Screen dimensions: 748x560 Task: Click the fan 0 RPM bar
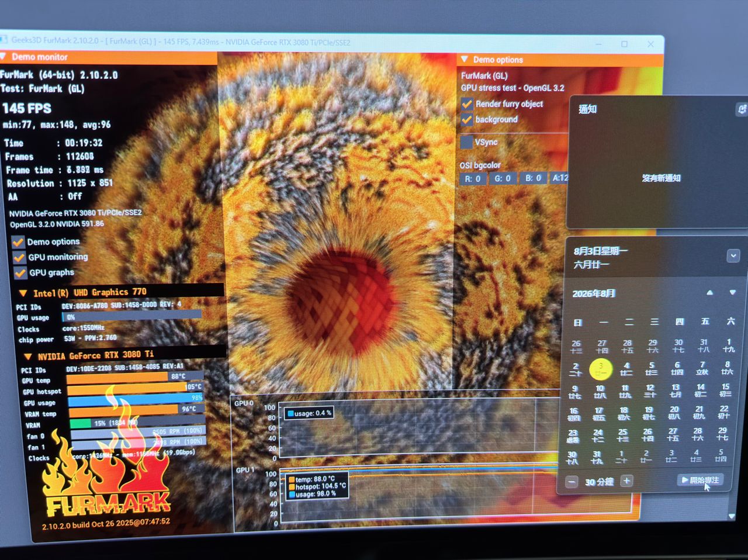[x=138, y=433]
